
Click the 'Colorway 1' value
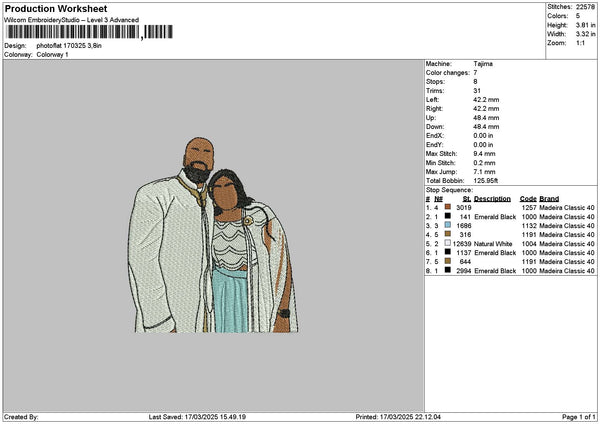52,55
